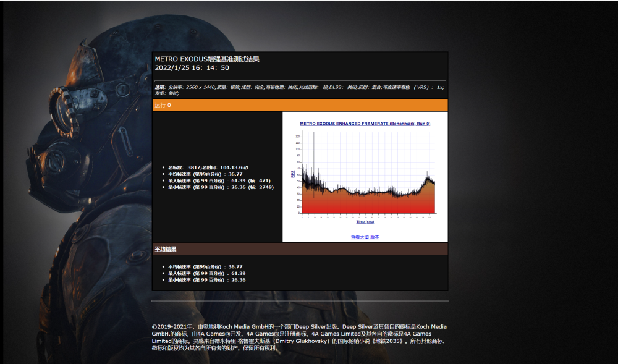Click the 总帧数: 3817 total frames line
The image size is (618, 364).
pos(208,168)
